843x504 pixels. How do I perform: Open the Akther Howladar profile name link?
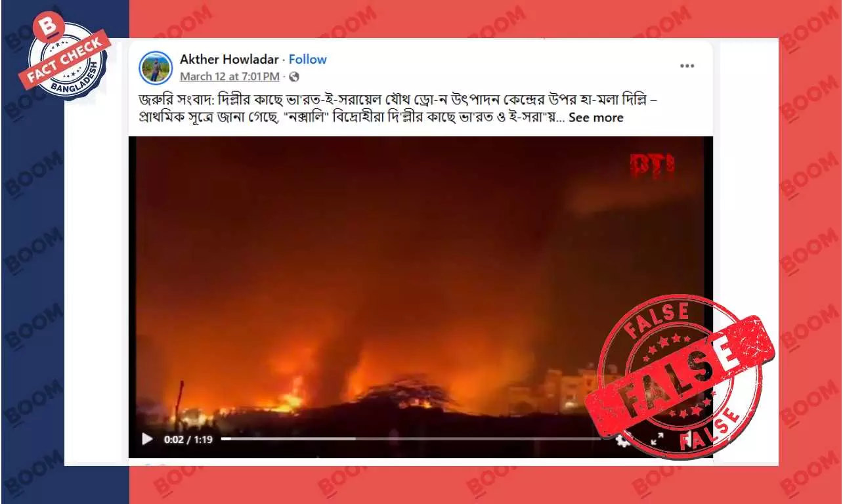[x=229, y=59]
